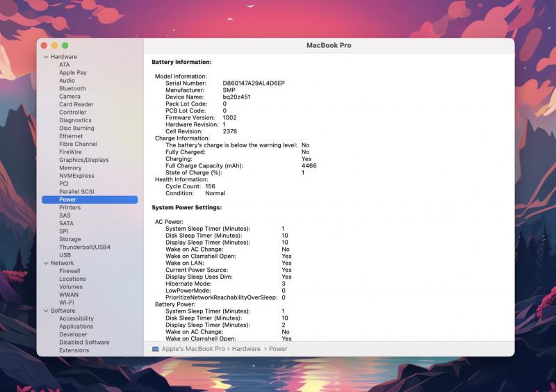Click the Software section label
This screenshot has width=556, height=392.
(63, 311)
